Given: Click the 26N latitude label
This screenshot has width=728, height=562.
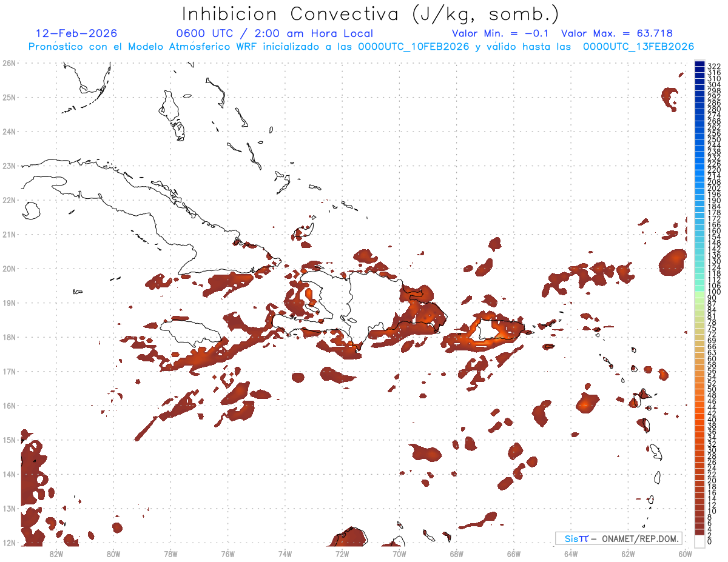Looking at the screenshot, I should pyautogui.click(x=9, y=63).
